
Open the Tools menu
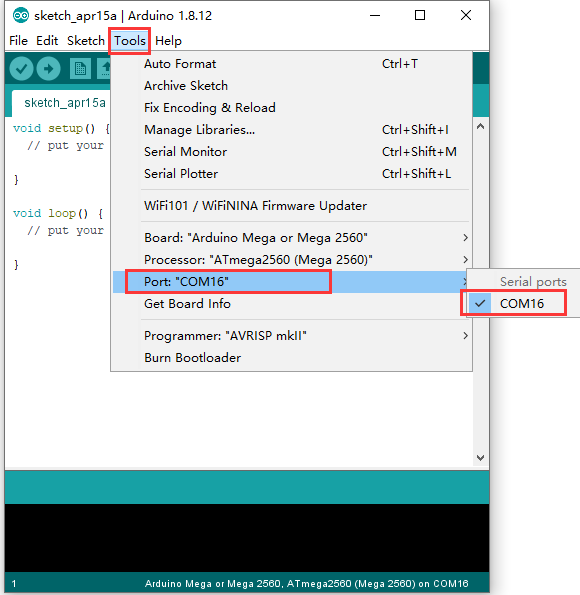coord(130,41)
